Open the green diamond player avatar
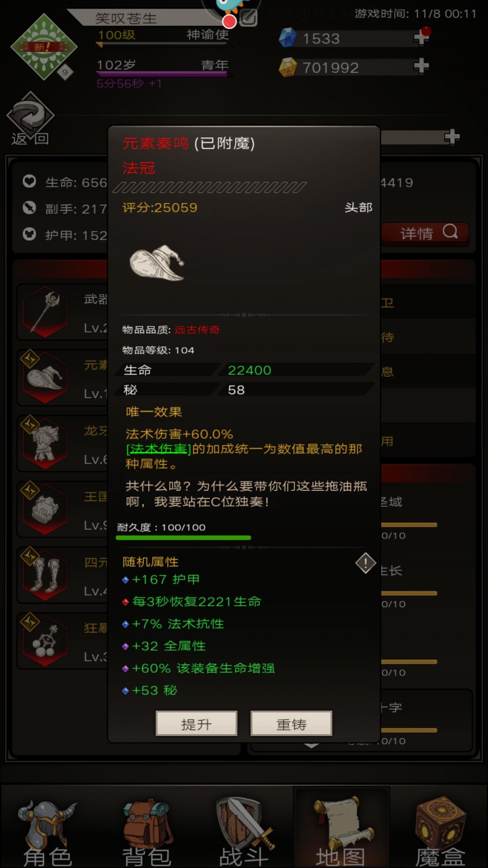Screen dimensions: 488x868 tap(44, 47)
